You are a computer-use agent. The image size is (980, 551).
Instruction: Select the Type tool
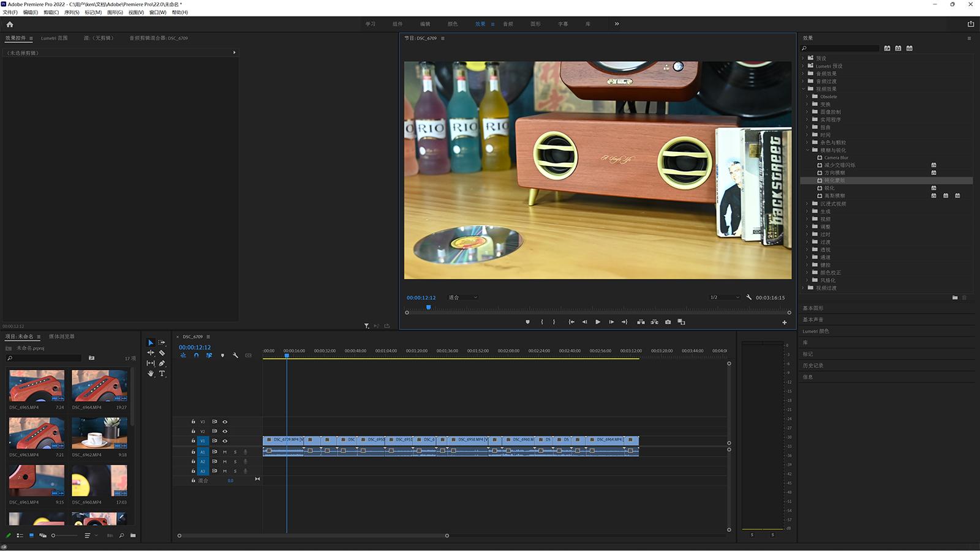(x=162, y=373)
